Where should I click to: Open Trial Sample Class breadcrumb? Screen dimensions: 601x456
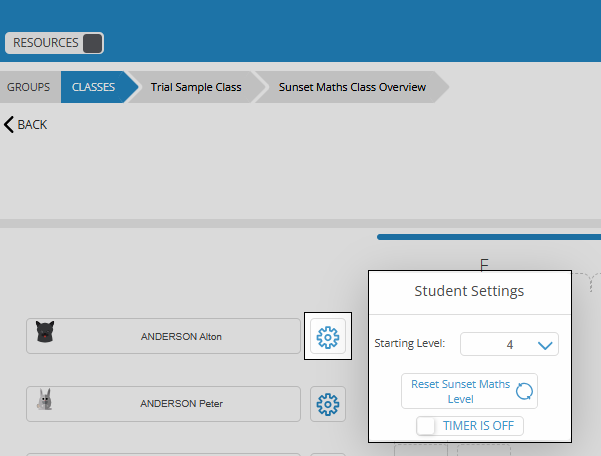pyautogui.click(x=196, y=87)
